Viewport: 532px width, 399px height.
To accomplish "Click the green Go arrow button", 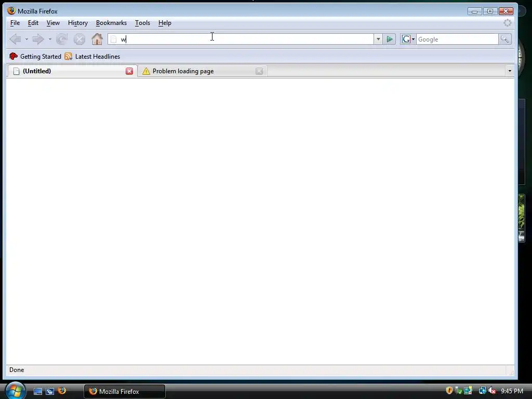I will coord(390,39).
